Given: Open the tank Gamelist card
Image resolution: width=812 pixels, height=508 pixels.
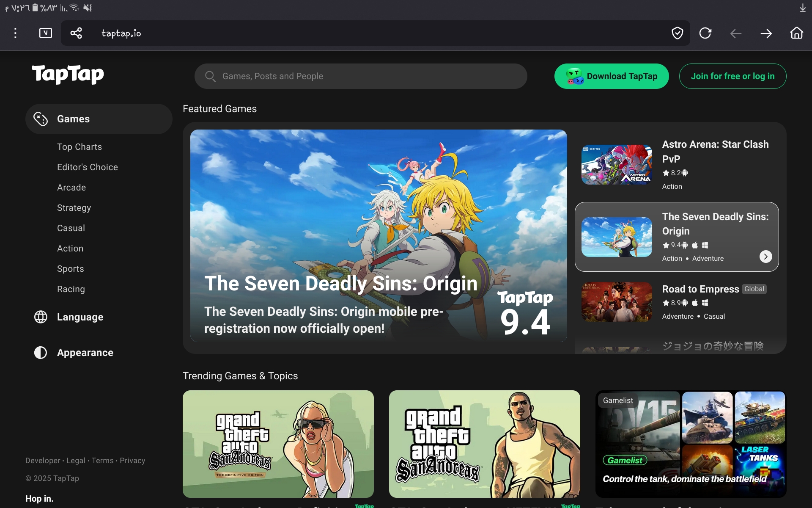Looking at the screenshot, I should click(691, 444).
